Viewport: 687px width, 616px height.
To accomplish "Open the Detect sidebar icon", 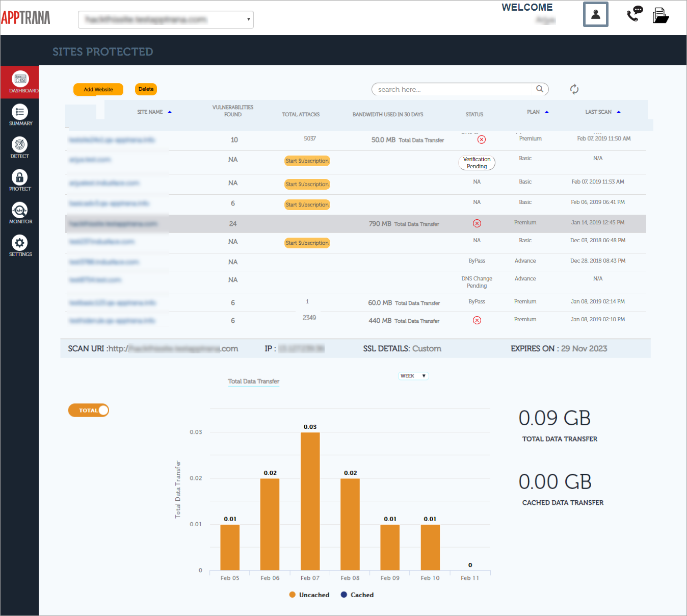I will (x=20, y=147).
